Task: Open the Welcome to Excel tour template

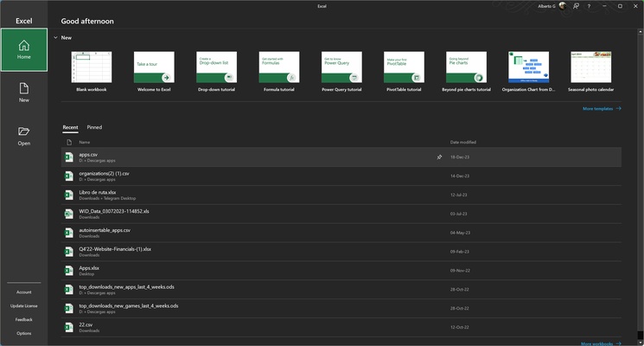Action: point(154,71)
